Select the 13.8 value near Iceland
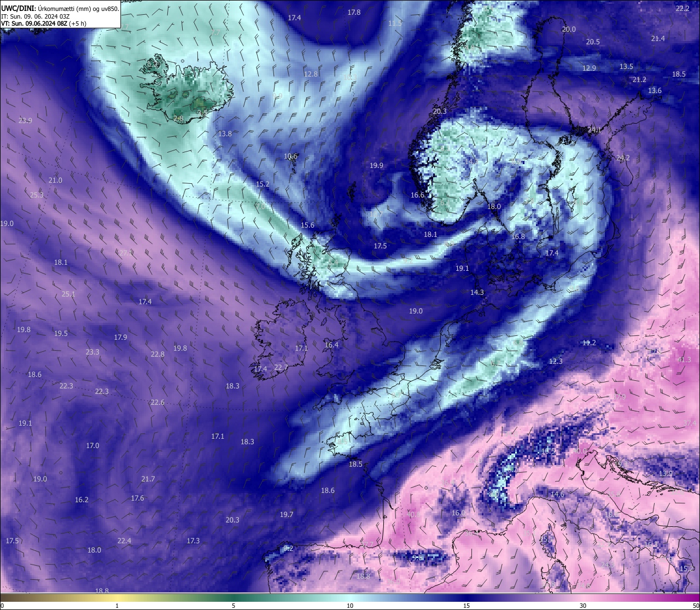 click(225, 133)
